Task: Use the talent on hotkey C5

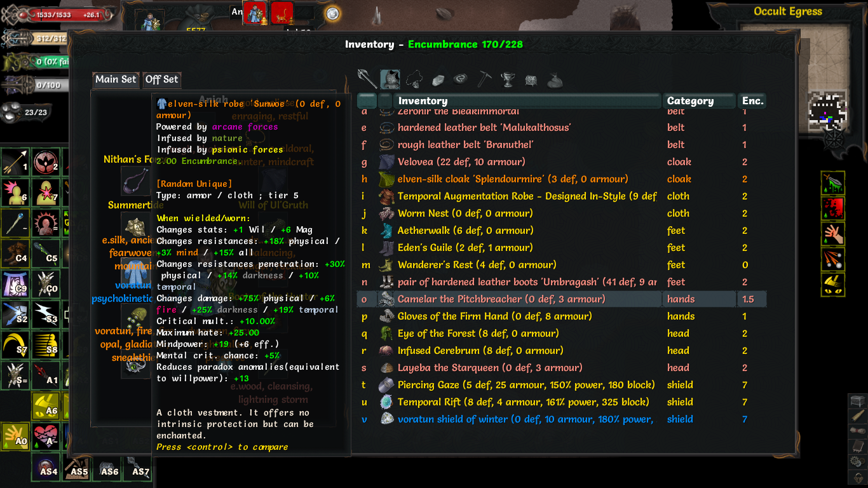Action: tap(46, 254)
